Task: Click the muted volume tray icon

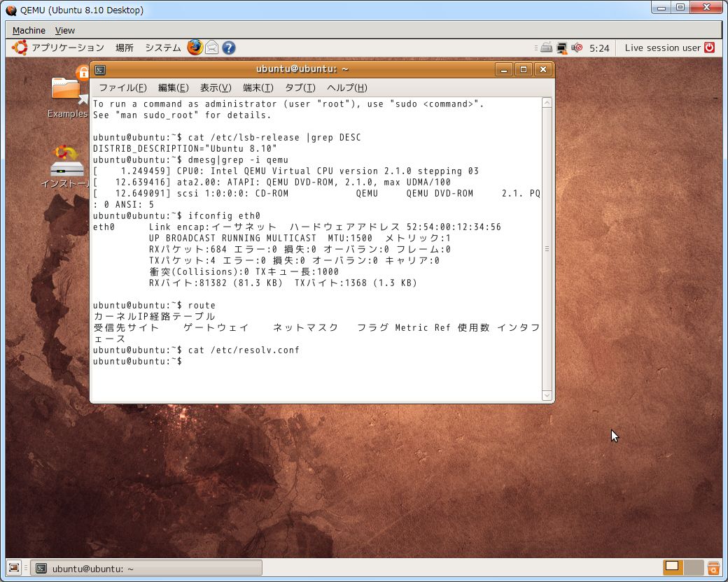Action: point(577,48)
